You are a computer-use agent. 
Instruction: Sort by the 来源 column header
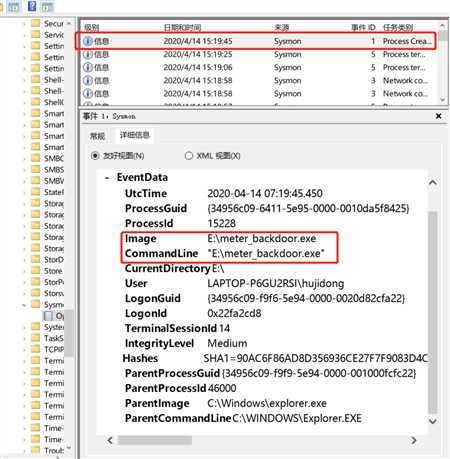coord(282,27)
